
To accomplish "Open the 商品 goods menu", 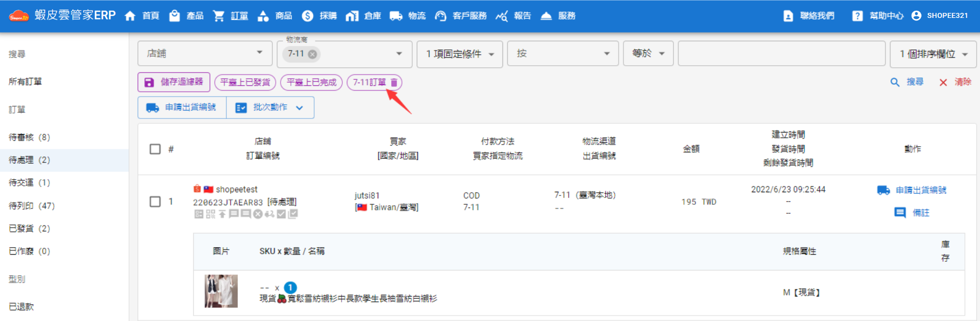I will tap(275, 16).
